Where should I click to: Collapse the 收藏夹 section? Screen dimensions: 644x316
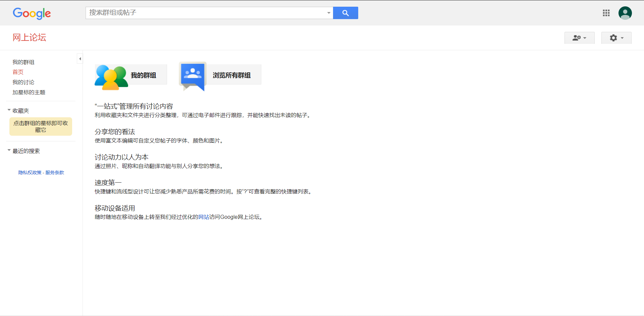[9, 110]
